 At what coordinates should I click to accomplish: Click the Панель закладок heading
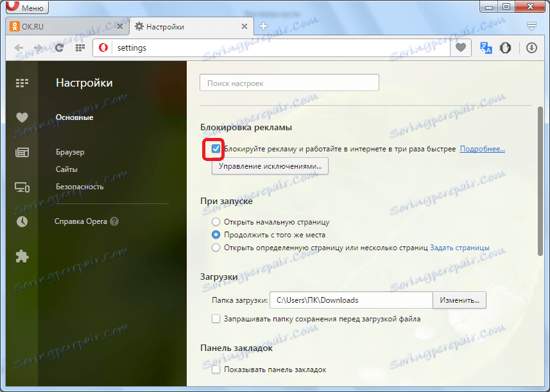pos(236,348)
